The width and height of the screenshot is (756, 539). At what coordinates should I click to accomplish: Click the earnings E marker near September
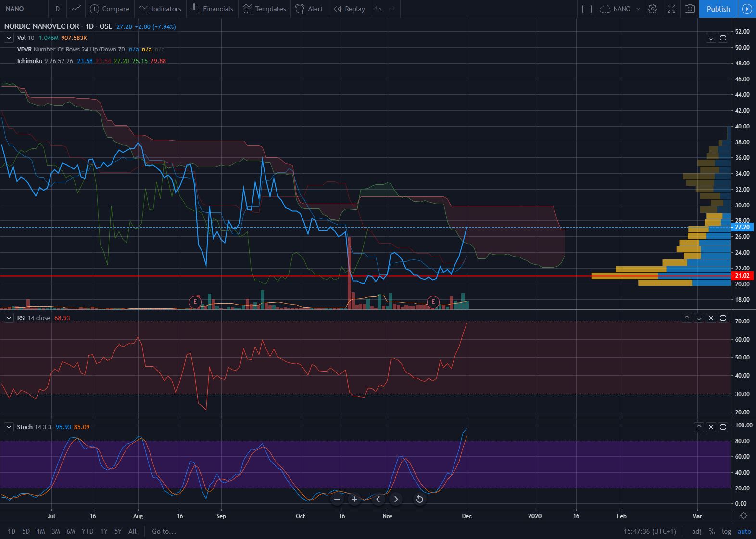pos(195,302)
